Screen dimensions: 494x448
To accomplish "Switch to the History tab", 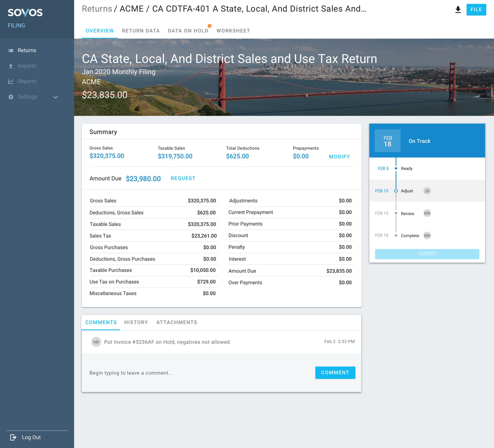I will [136, 322].
